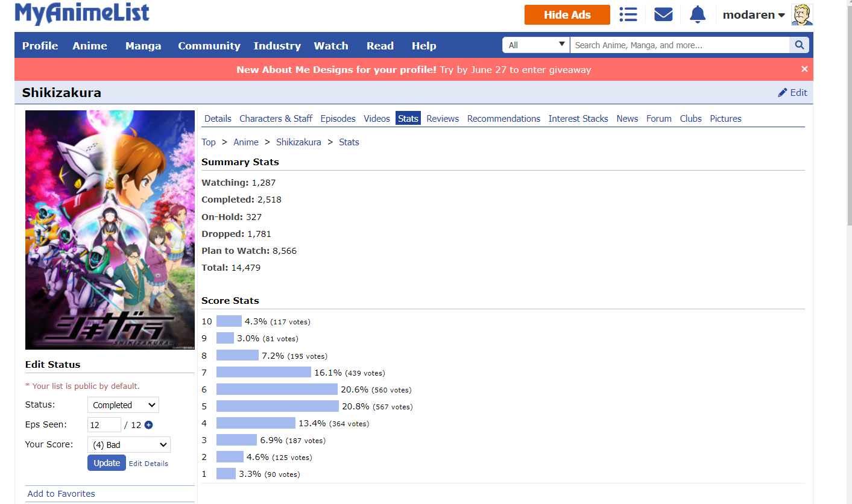Click Add to Favorites link

pyautogui.click(x=61, y=494)
